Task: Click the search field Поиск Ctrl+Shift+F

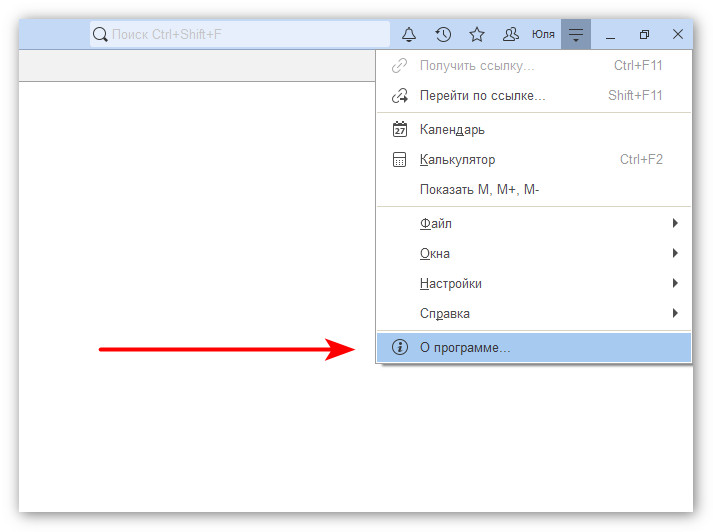Action: pos(240,35)
